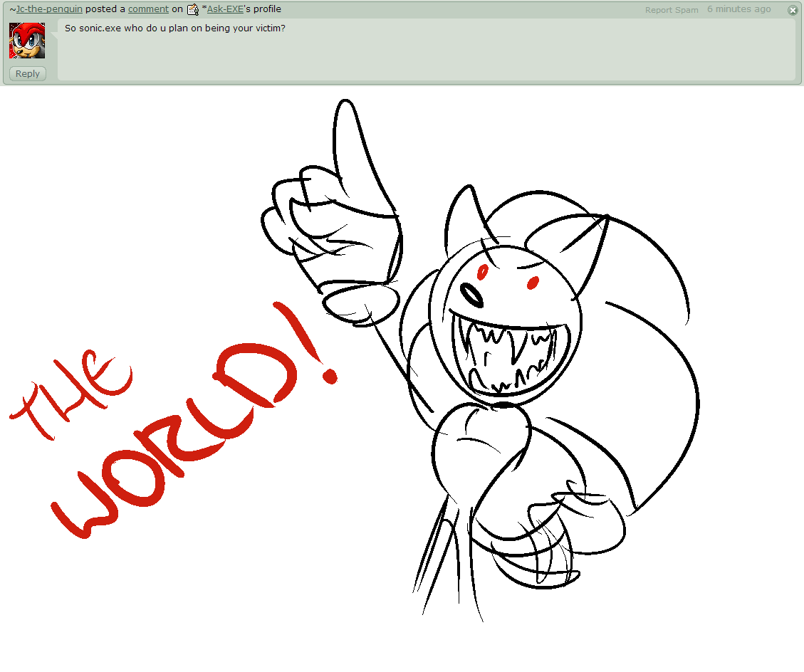
Task: Open the commenter's red character avatar
Action: tap(27, 41)
